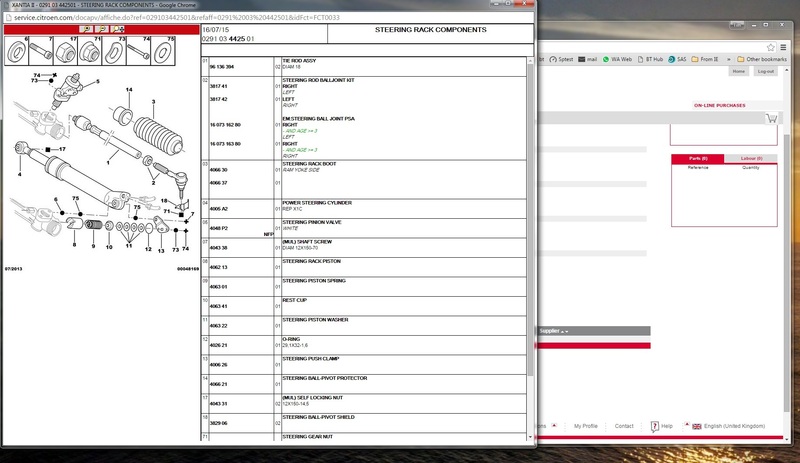Screen dimensions: 800x463
Task: Select part thumbnail number 7 bolt
Action: coord(41,51)
